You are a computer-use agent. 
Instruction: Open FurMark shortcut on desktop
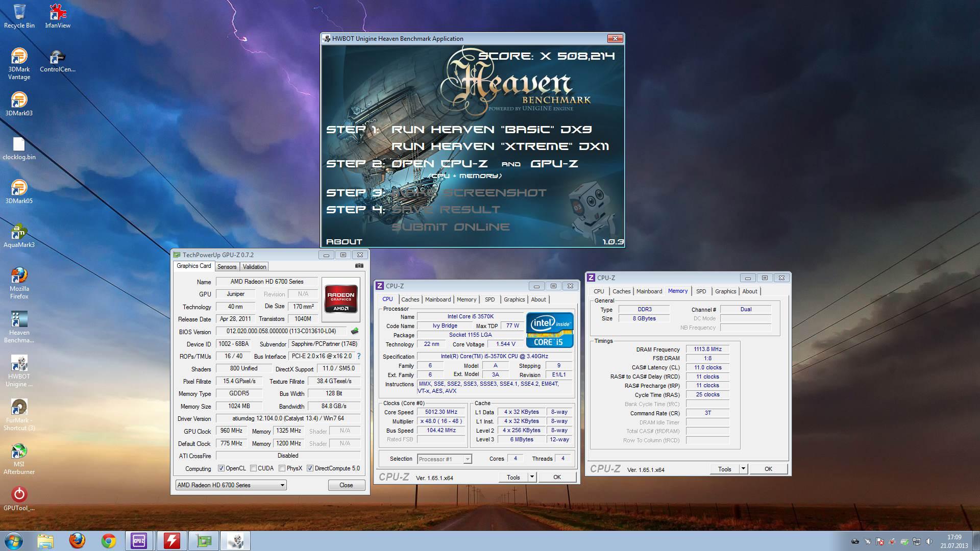[x=19, y=415]
